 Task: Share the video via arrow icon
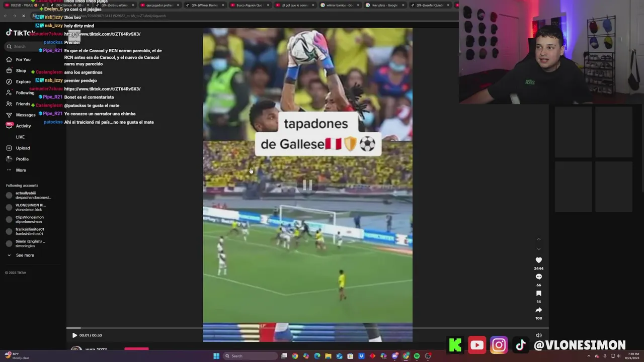point(538,310)
